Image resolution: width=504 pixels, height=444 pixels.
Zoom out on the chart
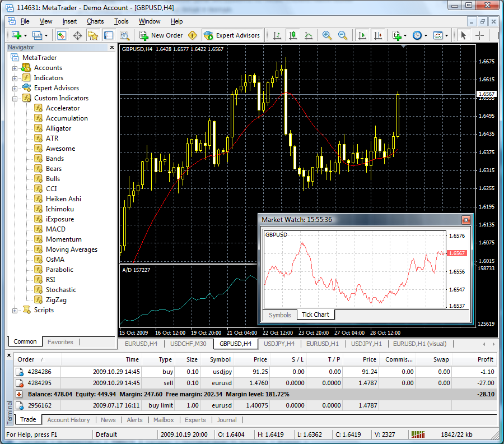[x=343, y=35]
